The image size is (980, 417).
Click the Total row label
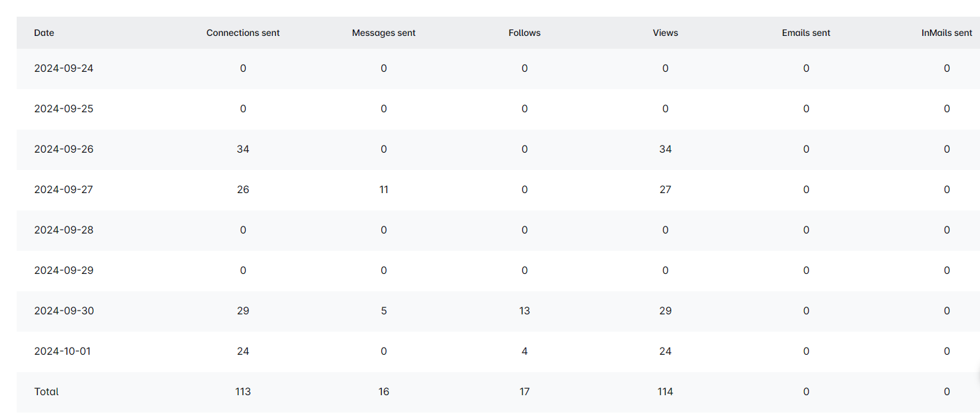point(46,391)
